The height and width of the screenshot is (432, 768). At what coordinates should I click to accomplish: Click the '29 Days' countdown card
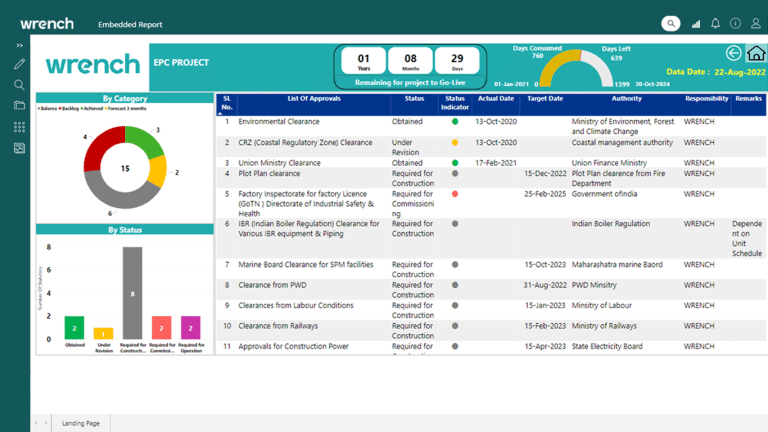pos(457,60)
